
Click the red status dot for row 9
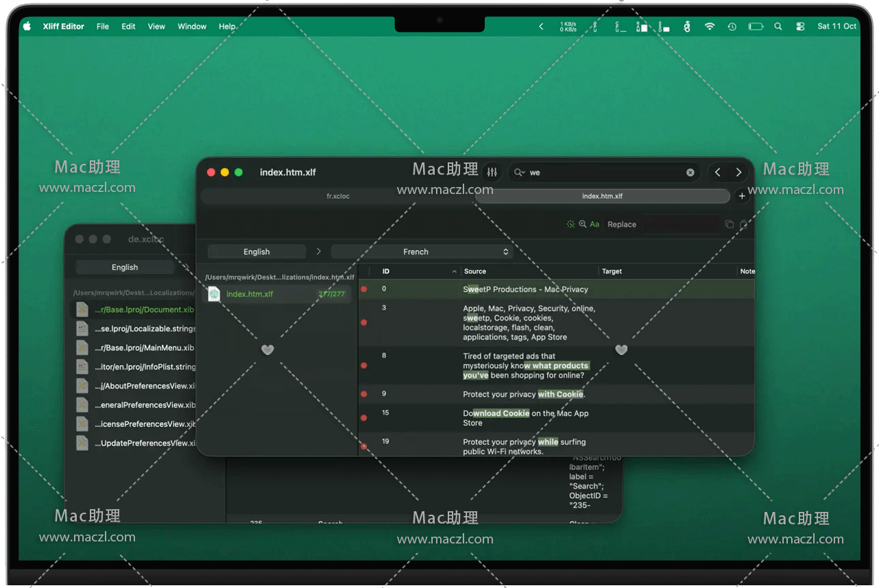[x=363, y=394]
